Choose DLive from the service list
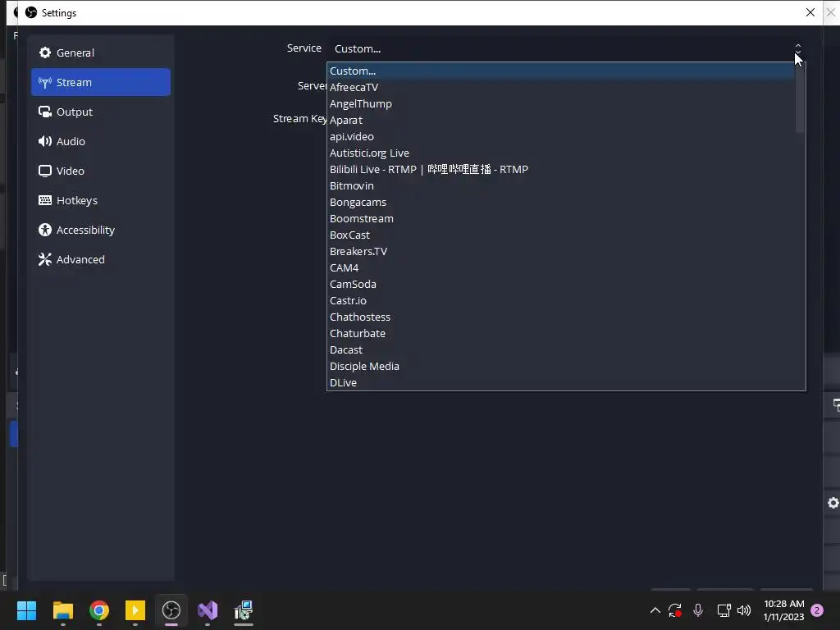The width and height of the screenshot is (840, 630). tap(561, 382)
